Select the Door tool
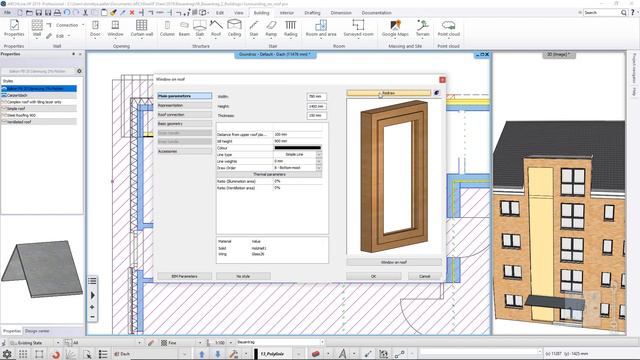This screenshot has height=360, width=640. (95, 29)
